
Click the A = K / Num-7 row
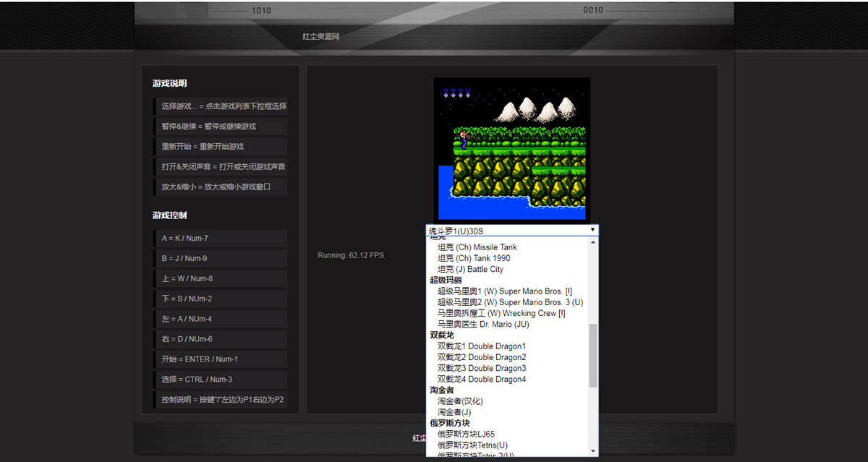pyautogui.click(x=221, y=239)
